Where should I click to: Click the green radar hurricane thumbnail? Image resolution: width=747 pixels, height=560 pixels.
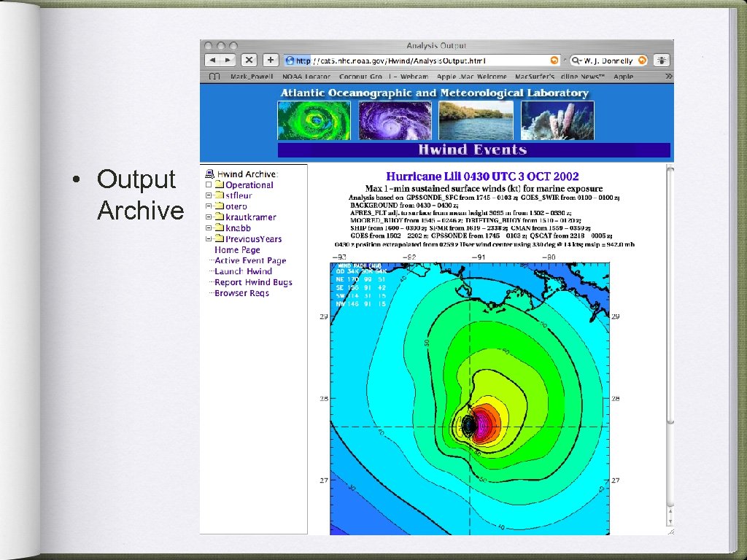[314, 120]
